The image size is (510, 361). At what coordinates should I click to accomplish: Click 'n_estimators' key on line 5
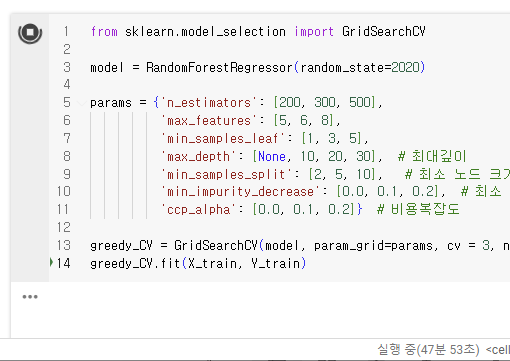pos(209,103)
